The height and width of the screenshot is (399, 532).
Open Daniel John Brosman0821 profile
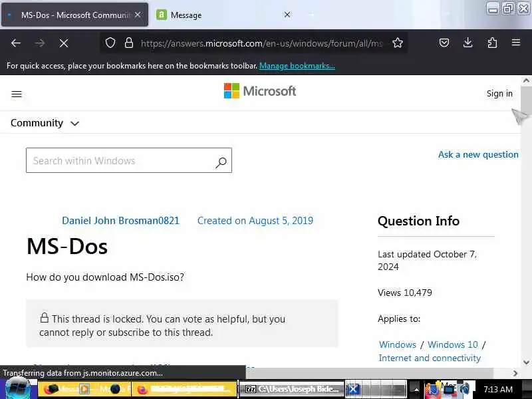point(120,221)
